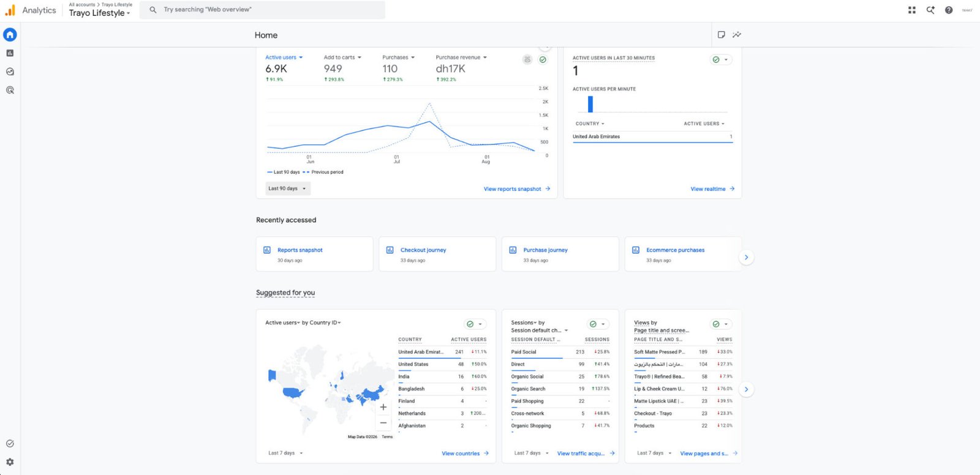Open the Checkout journey recent card

tap(437, 254)
